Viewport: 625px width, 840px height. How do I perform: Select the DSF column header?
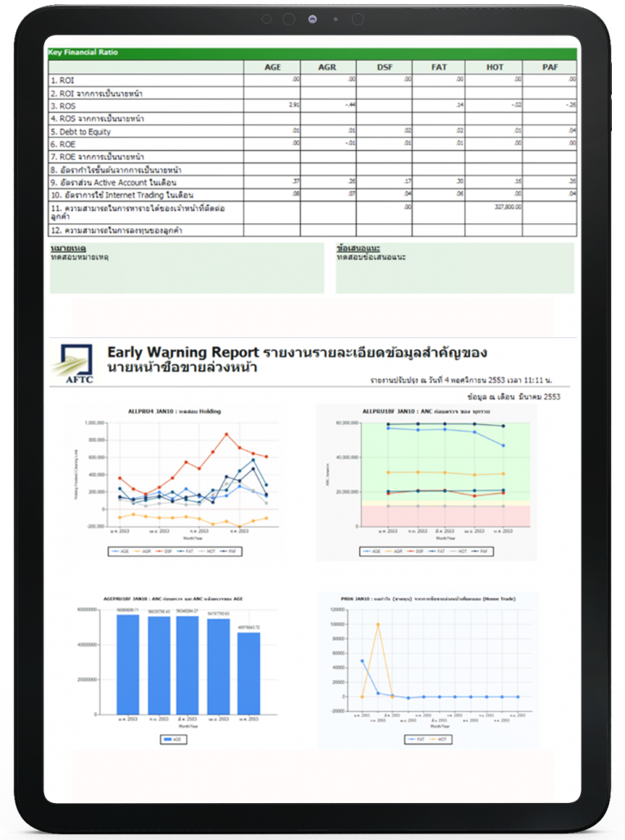pos(385,67)
